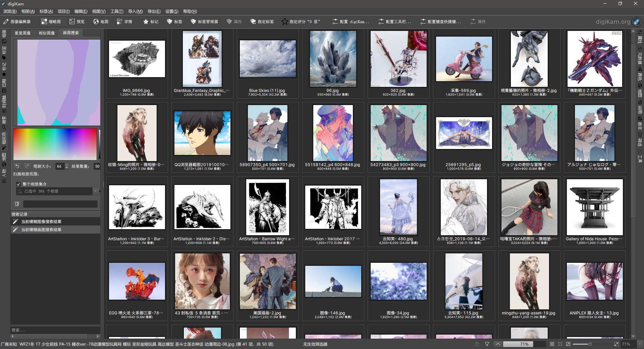Click the save search icon beside name field
The height and width of the screenshot is (349, 644).
click(17, 204)
